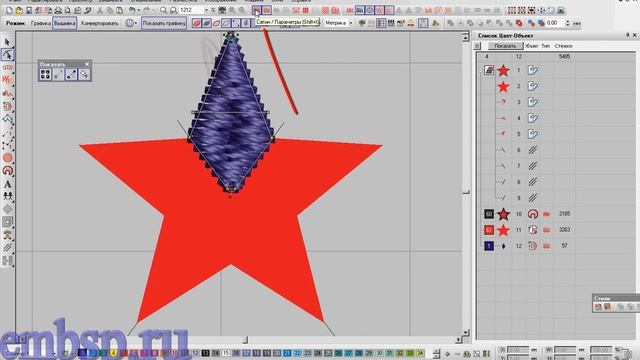Click the Тип column header
The width and height of the screenshot is (640, 360).
coord(546,46)
